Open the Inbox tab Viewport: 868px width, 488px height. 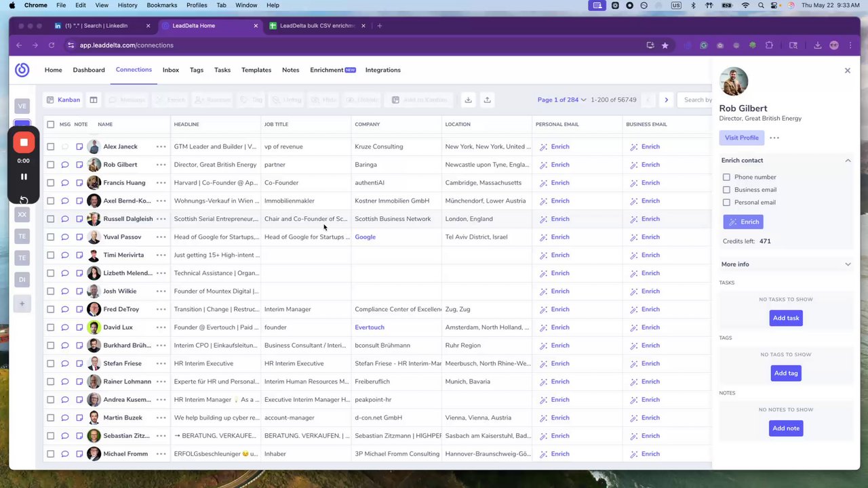click(171, 70)
